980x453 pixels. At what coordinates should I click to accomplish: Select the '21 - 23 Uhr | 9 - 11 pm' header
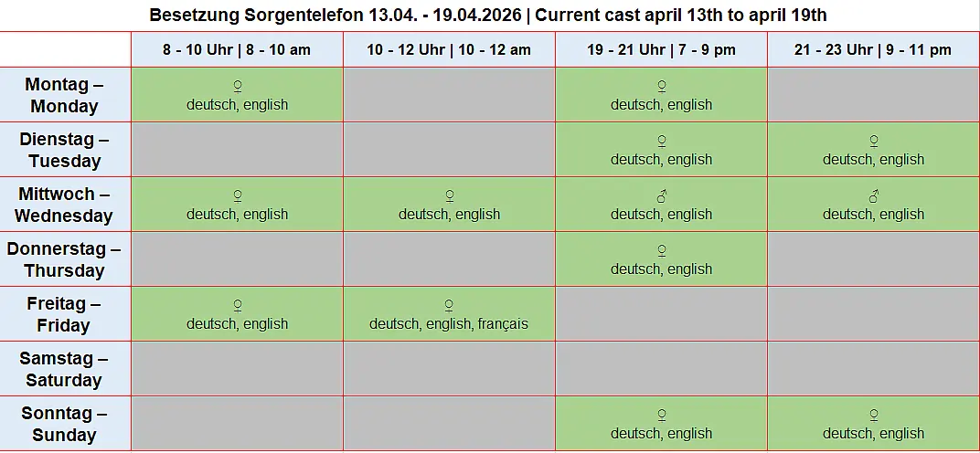pyautogui.click(x=873, y=49)
